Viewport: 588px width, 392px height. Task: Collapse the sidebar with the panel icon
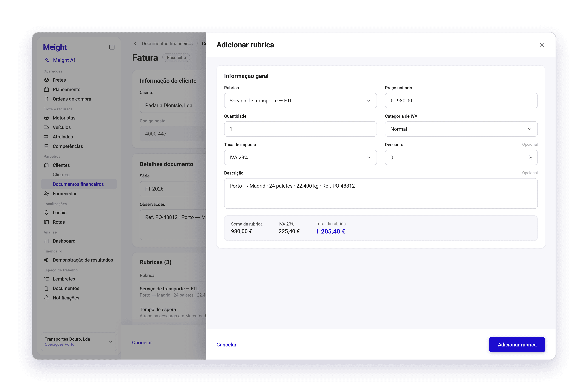pyautogui.click(x=112, y=47)
